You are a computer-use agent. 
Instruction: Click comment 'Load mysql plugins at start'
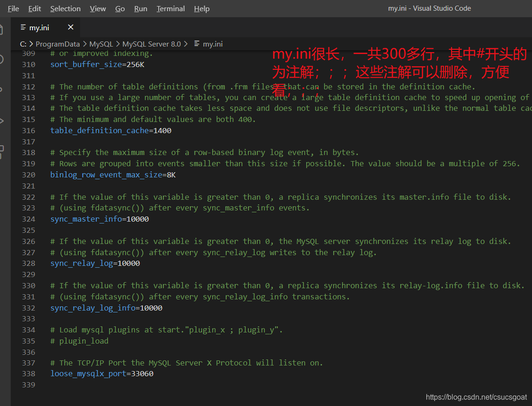[x=167, y=330]
